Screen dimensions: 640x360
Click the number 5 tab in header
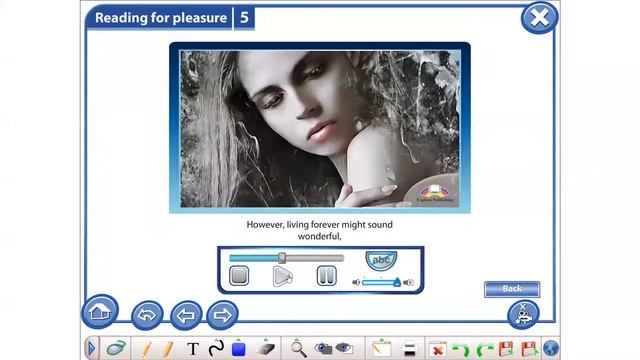244,18
